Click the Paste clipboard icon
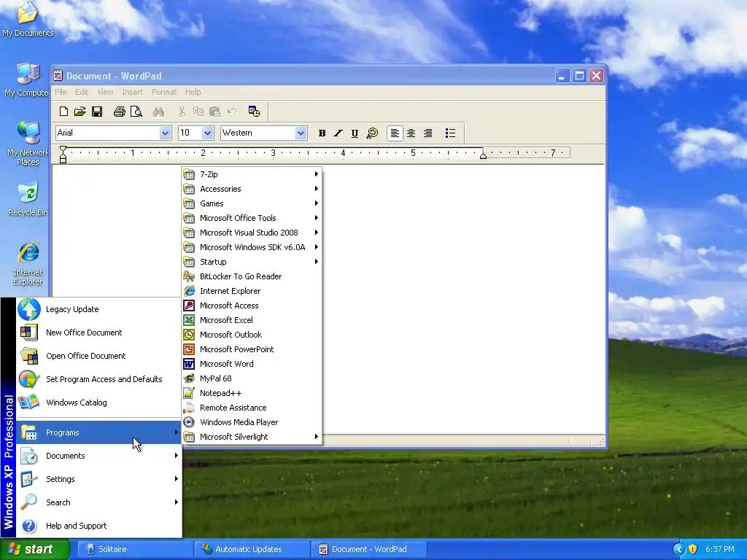Image resolution: width=747 pixels, height=560 pixels. [x=215, y=112]
